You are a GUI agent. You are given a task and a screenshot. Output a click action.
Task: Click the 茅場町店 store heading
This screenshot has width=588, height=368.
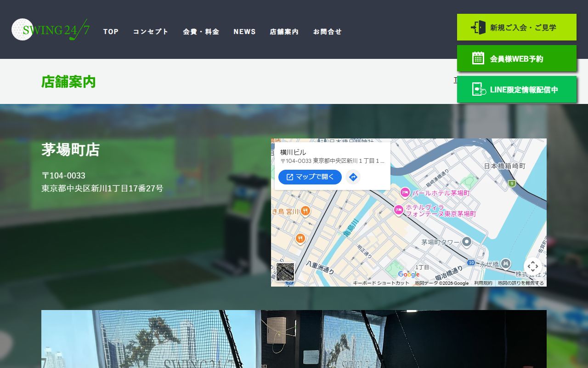pyautogui.click(x=70, y=149)
